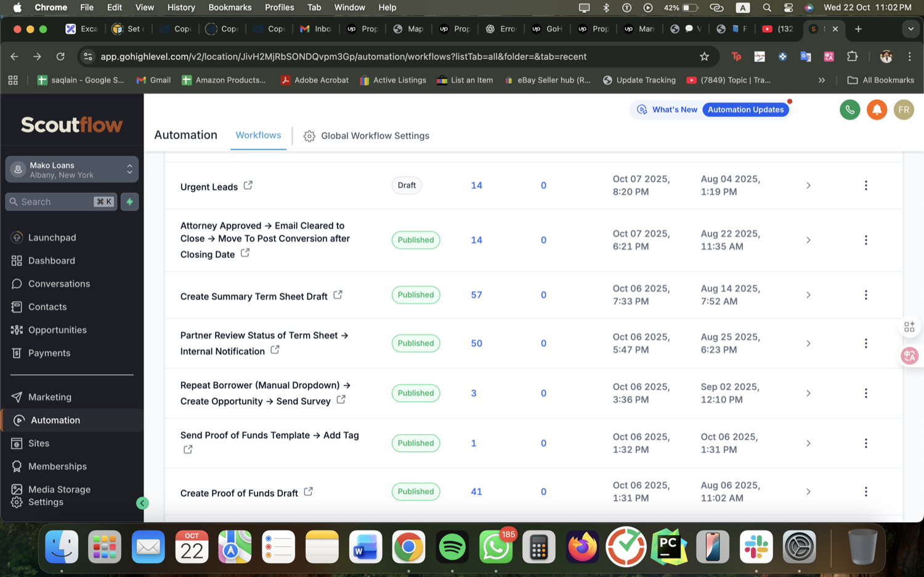Bookmark this page with star icon
The image size is (924, 577).
[704, 57]
